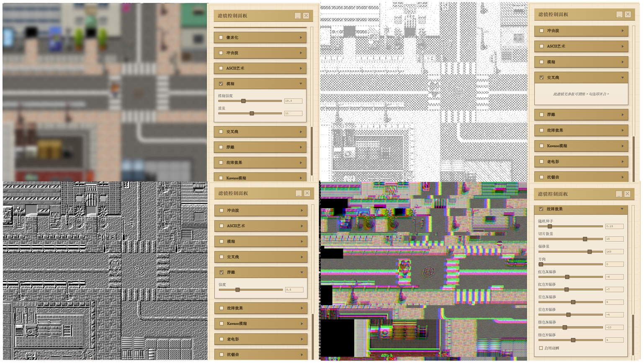Uncheck 交叉线 in the crosshatch panel
Viewport: 644px width, 363px height.
coord(542,78)
